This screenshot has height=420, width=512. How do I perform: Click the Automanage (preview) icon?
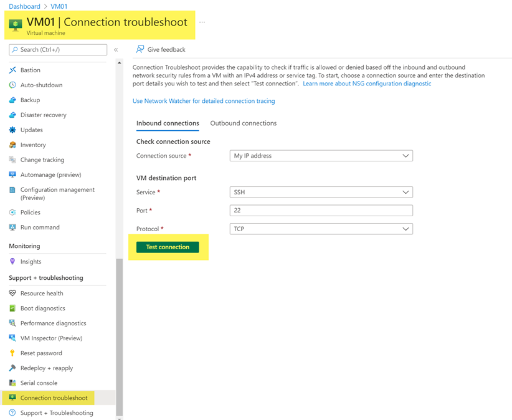(x=12, y=174)
